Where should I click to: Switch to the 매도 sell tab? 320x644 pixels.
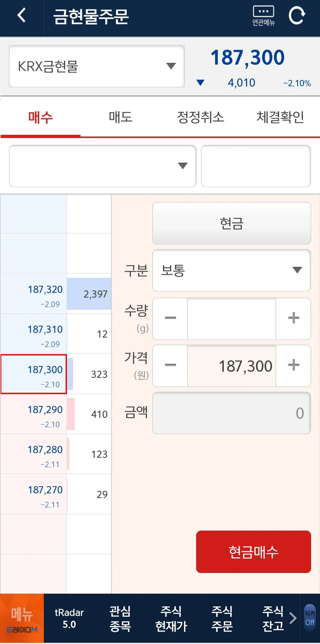point(120,117)
